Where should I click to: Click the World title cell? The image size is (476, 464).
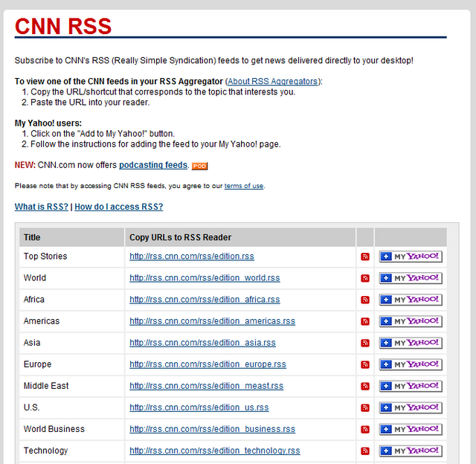(71, 278)
